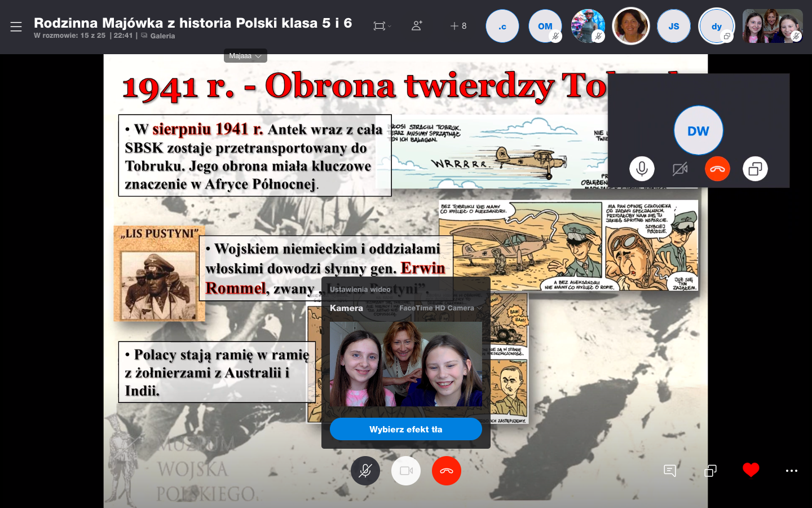
Task: Expand the Majaaa presenter dropdown
Action: (x=245, y=56)
